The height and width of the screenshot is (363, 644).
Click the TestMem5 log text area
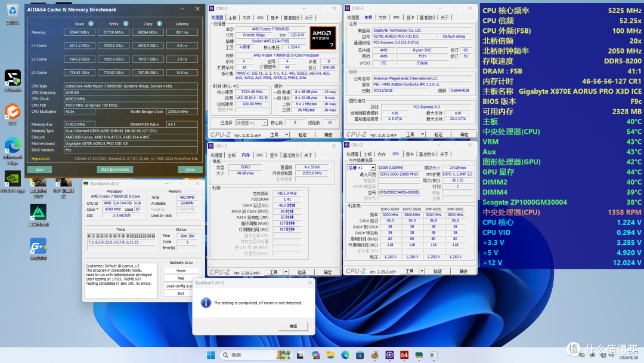coord(121,281)
